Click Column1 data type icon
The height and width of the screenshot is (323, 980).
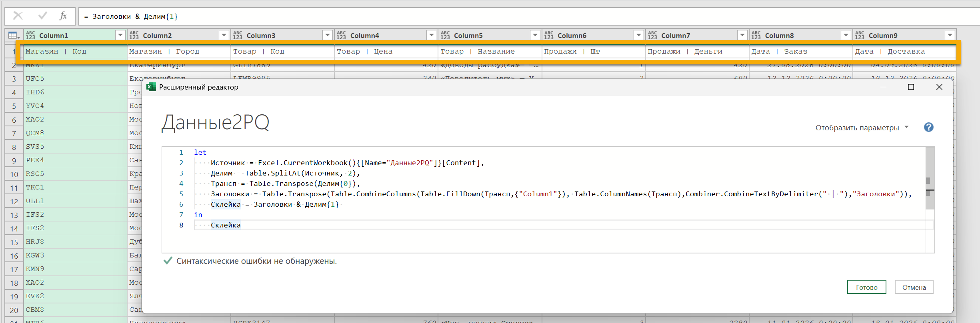tap(30, 35)
